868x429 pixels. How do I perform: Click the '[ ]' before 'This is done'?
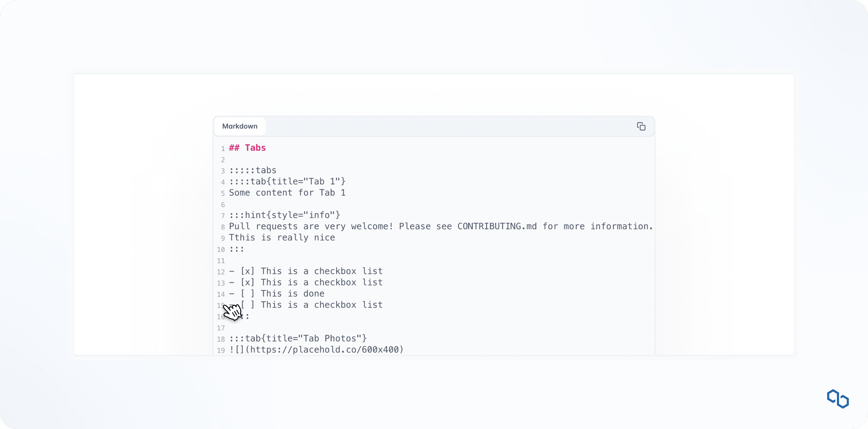[247, 293]
